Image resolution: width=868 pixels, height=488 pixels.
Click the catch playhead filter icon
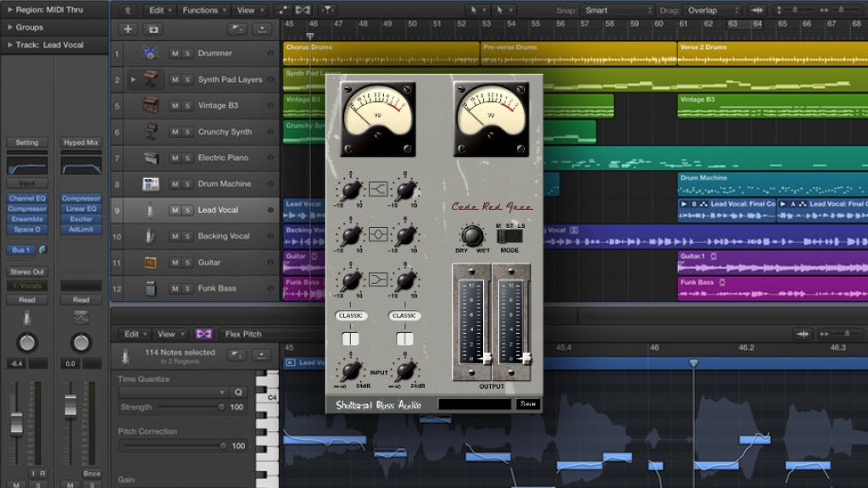(328, 10)
